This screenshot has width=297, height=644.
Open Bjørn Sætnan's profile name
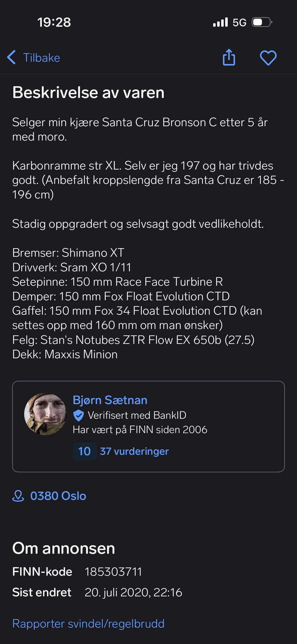point(110,400)
